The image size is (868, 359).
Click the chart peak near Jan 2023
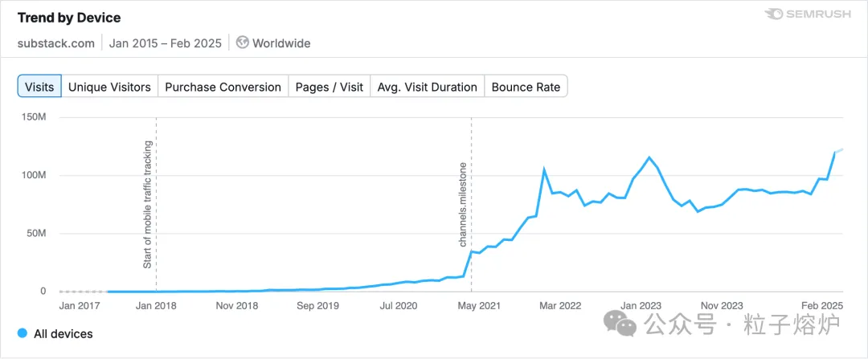tap(649, 157)
